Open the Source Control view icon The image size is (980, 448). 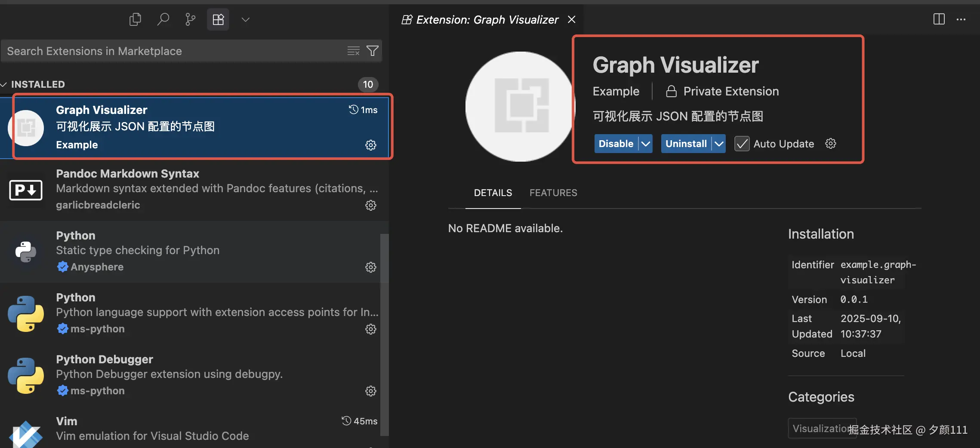pos(190,19)
